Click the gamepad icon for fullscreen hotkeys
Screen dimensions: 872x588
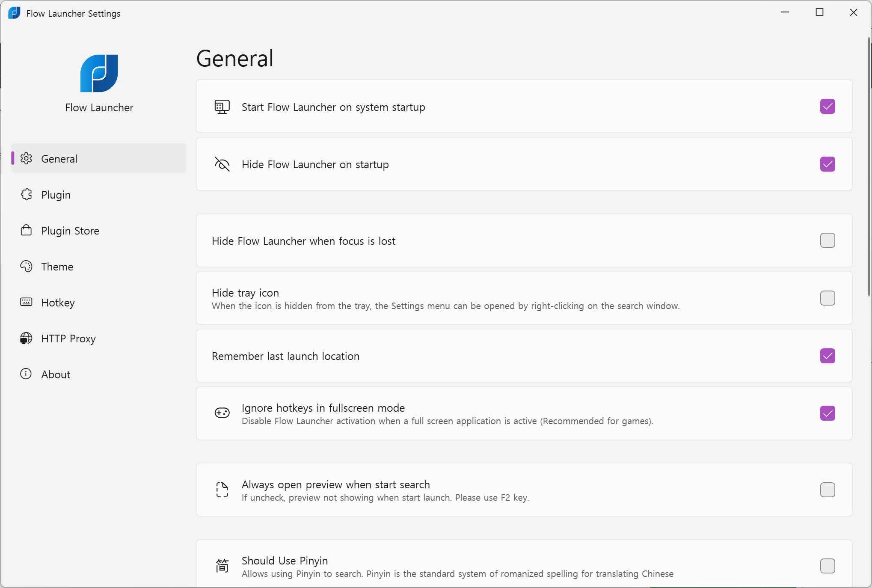pyautogui.click(x=222, y=413)
